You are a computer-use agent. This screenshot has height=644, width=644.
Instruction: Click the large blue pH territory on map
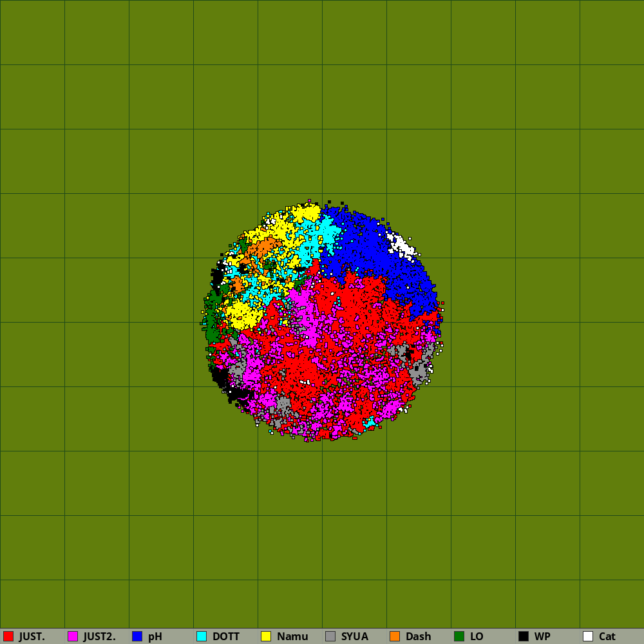pos(367,251)
